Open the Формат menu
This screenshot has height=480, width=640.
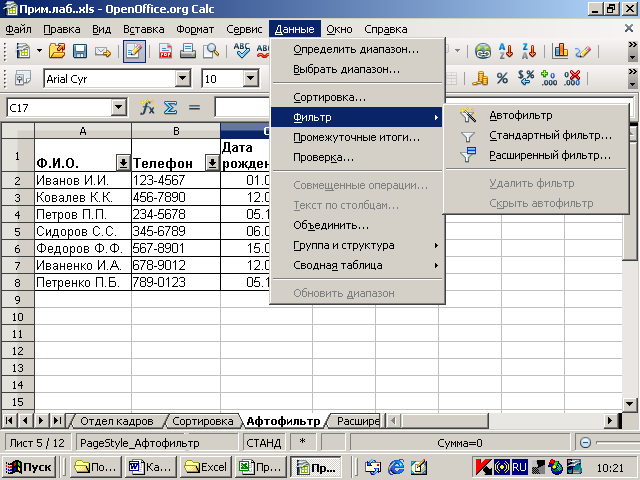(195, 29)
